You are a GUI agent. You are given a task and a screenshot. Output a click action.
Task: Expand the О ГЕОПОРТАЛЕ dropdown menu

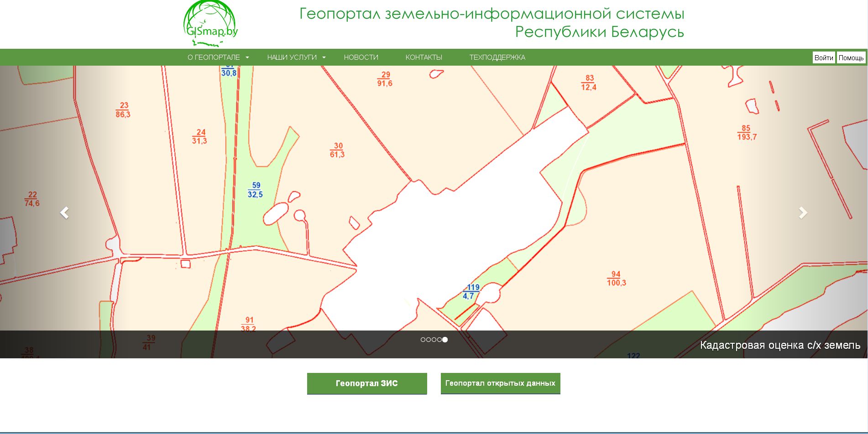pyautogui.click(x=218, y=57)
